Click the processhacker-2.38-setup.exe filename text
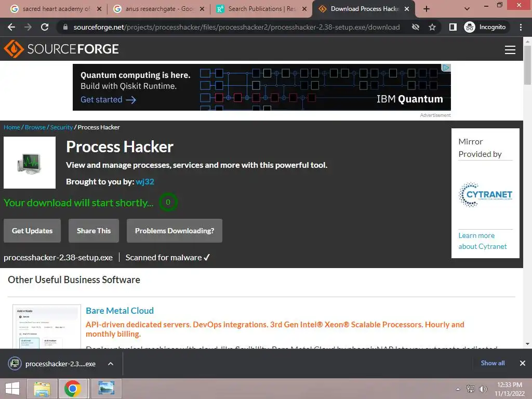532x399 pixels. coord(58,258)
